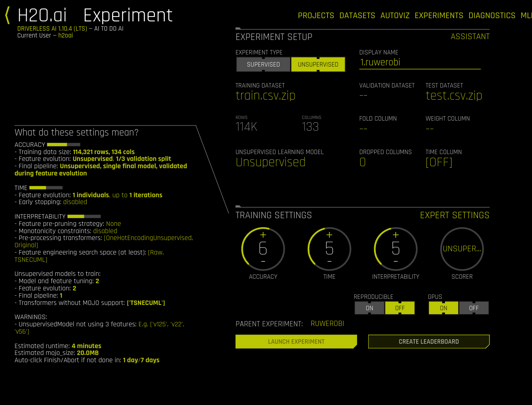Select SUPERVISED experiment type
532x405 pixels.
[x=263, y=65]
